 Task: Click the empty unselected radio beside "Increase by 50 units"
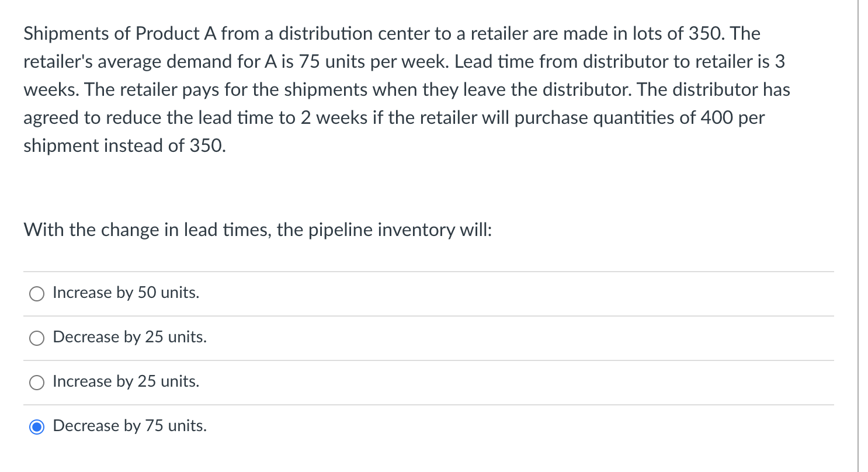pyautogui.click(x=36, y=294)
